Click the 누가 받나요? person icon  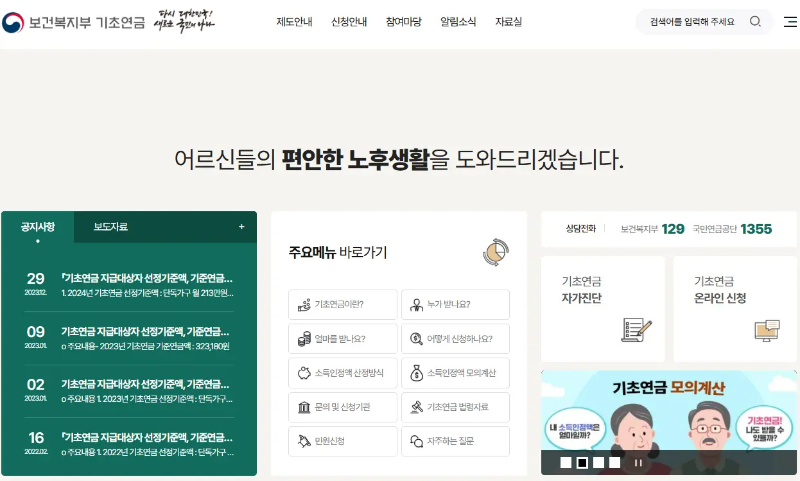416,305
